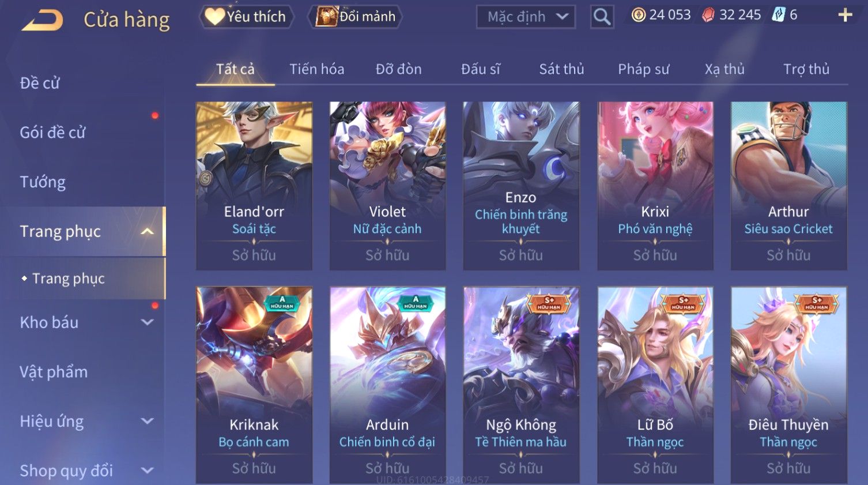Click the gold coin currency icon
The height and width of the screenshot is (485, 868).
coord(639,15)
